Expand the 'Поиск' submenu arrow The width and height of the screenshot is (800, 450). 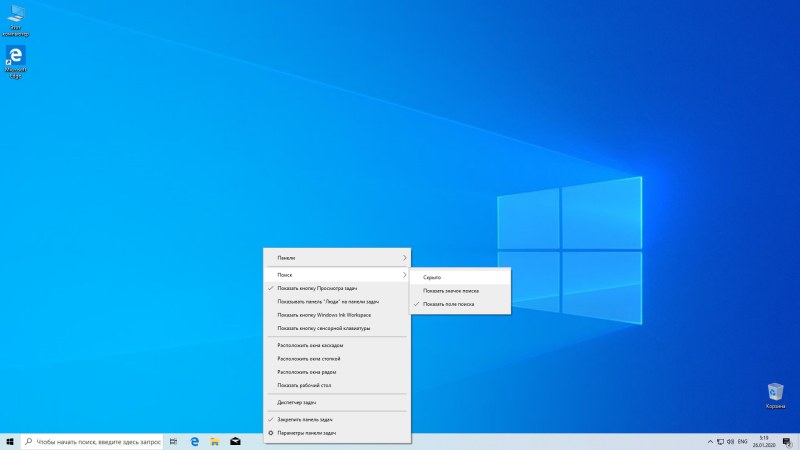click(404, 274)
